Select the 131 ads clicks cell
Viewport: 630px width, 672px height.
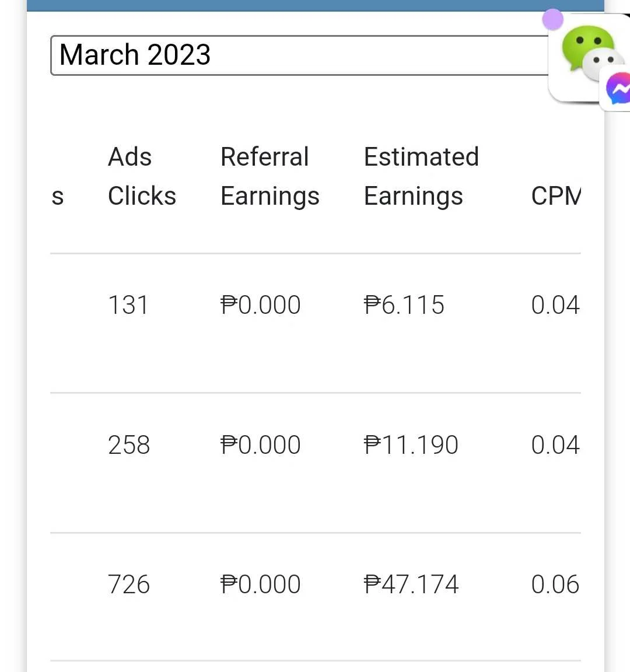point(128,305)
